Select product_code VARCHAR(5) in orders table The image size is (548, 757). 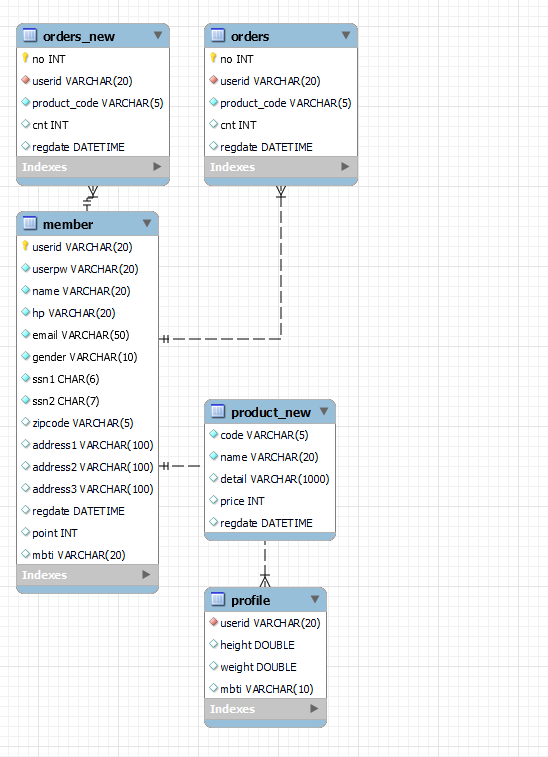[x=285, y=103]
